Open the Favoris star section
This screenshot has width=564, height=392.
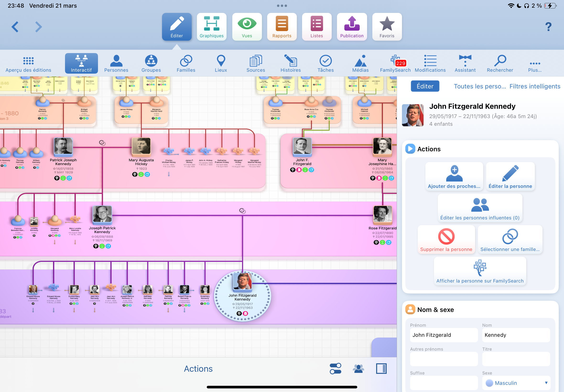pos(387,27)
